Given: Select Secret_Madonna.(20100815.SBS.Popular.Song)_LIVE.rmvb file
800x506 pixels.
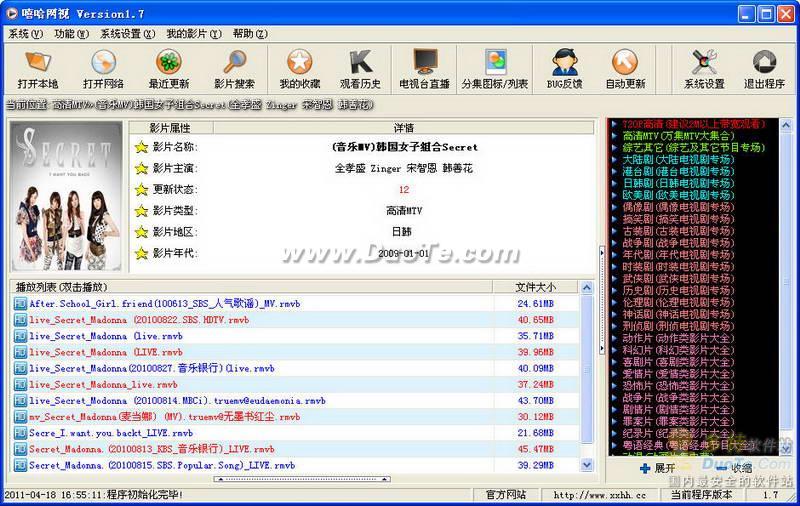Looking at the screenshot, I should (x=162, y=466).
